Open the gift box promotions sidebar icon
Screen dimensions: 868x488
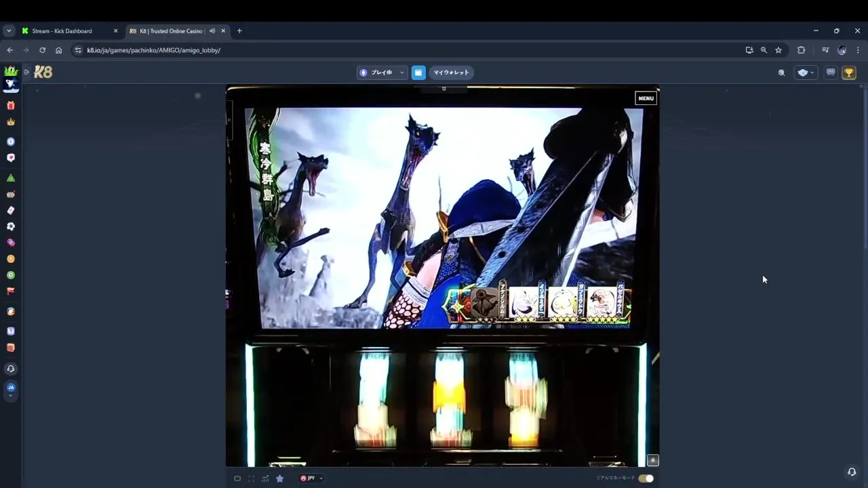click(10, 106)
